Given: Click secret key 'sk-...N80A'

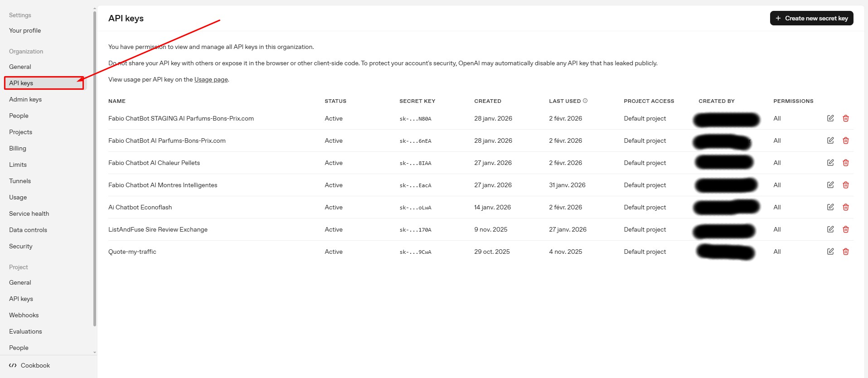Looking at the screenshot, I should [415, 119].
